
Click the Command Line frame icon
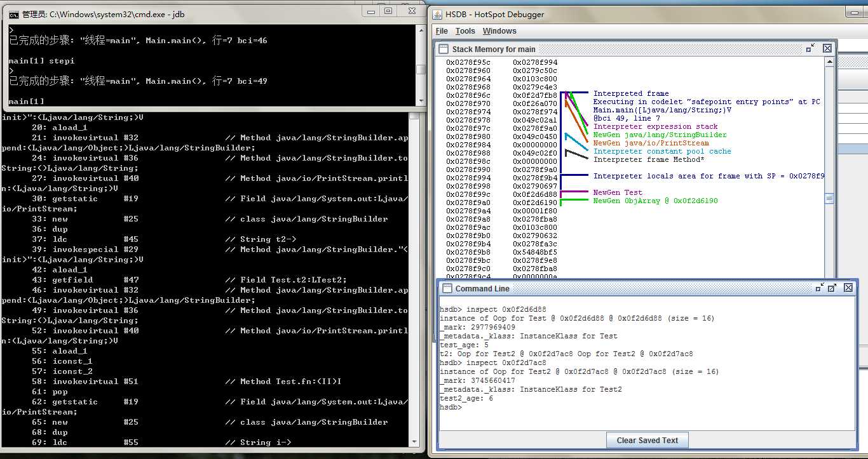(447, 288)
